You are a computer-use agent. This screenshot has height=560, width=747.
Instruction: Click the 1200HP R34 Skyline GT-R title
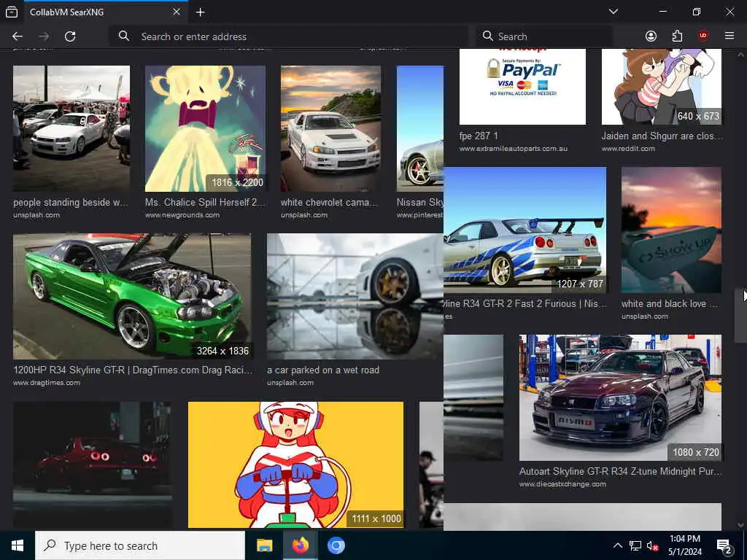133,370
